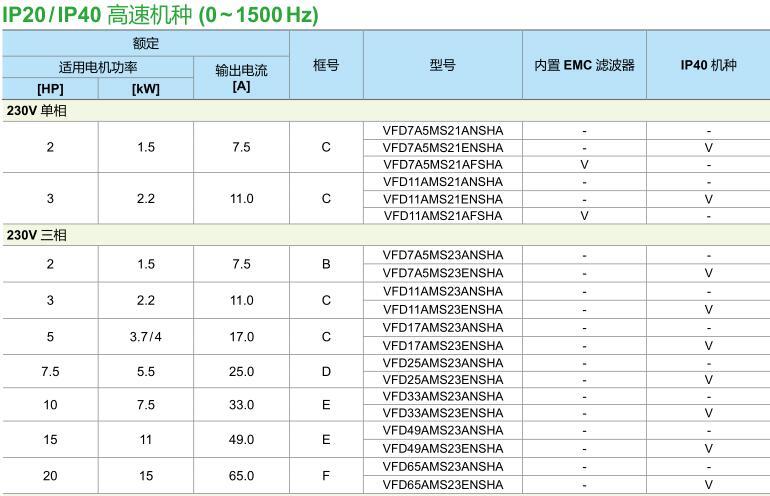Click the 型号 column header

coord(442,65)
